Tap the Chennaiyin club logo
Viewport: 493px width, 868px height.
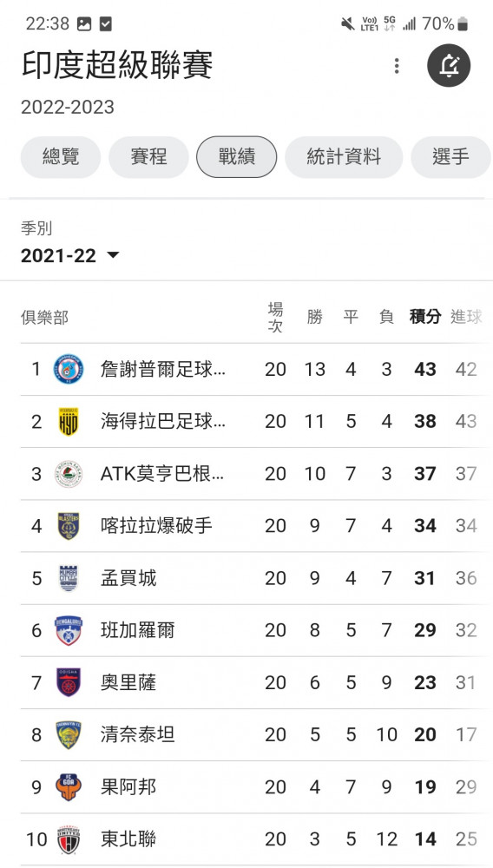69,734
